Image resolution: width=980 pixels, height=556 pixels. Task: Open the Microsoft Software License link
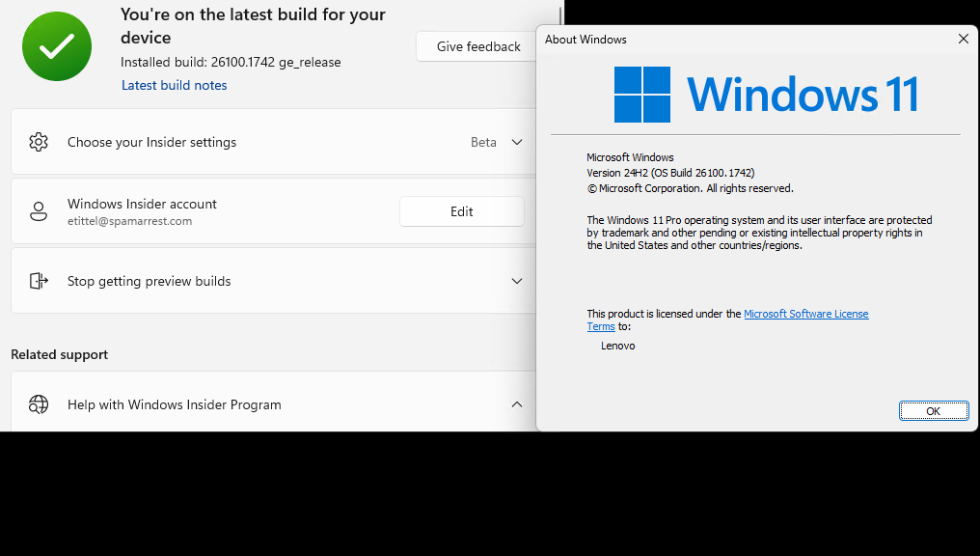[x=806, y=314]
